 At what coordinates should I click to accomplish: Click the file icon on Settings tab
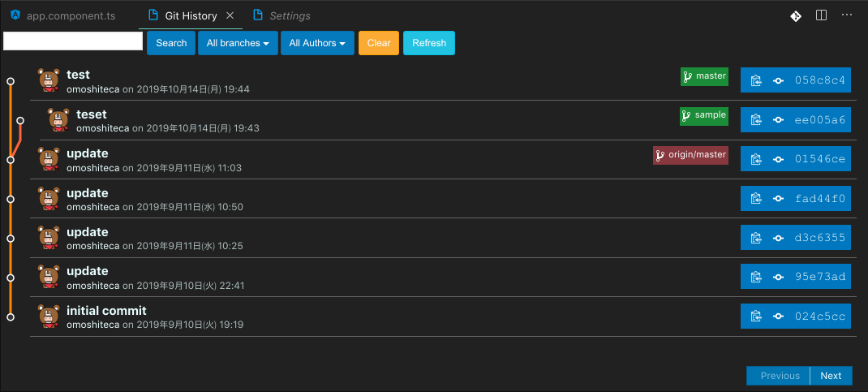257,15
